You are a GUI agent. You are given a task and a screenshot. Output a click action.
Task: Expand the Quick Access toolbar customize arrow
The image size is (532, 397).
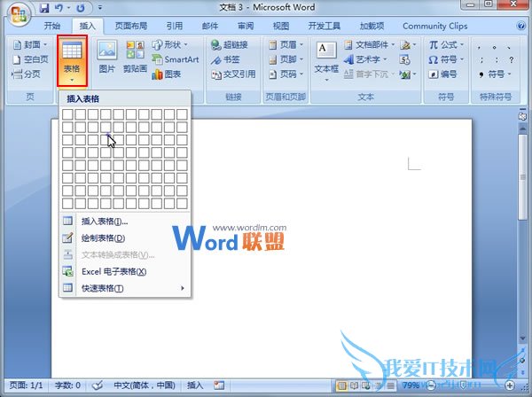pos(99,7)
